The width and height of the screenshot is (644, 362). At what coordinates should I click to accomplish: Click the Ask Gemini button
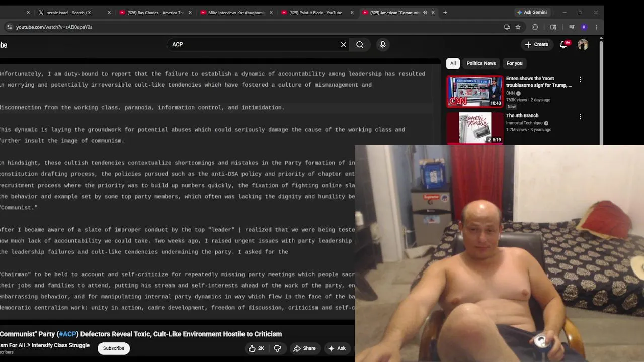532,13
